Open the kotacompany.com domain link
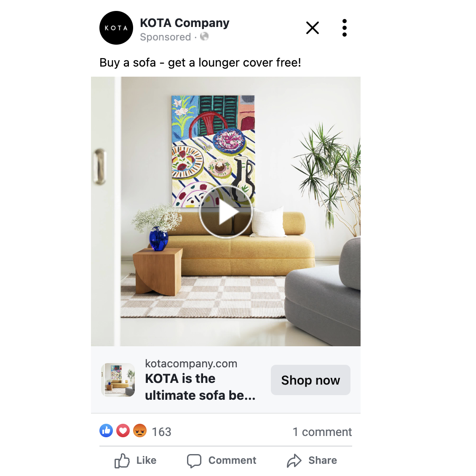Screen dimensions: 476x476 (191, 364)
